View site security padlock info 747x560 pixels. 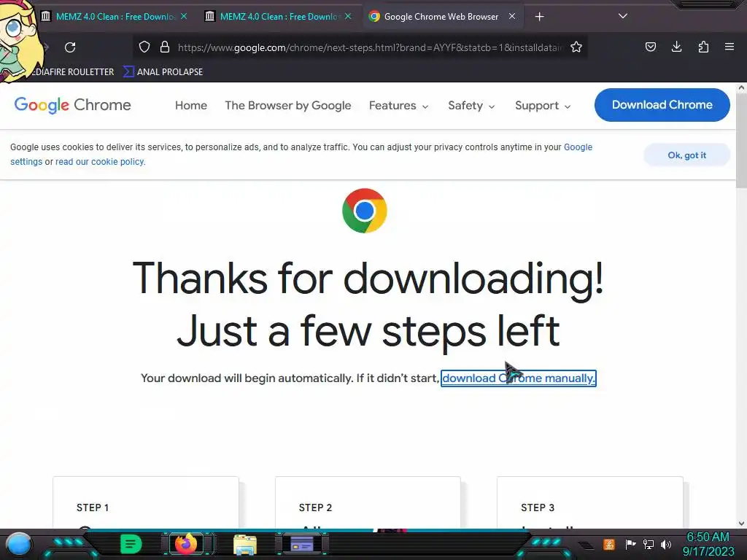tap(165, 47)
